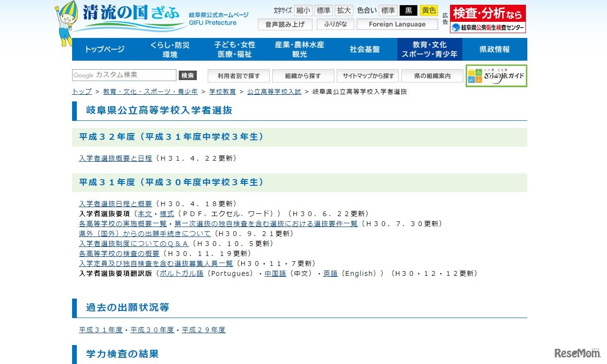Viewport: 607px width, 364px height.
Task: Activate the 音声読み上げ read-aloud feature
Action: (285, 24)
